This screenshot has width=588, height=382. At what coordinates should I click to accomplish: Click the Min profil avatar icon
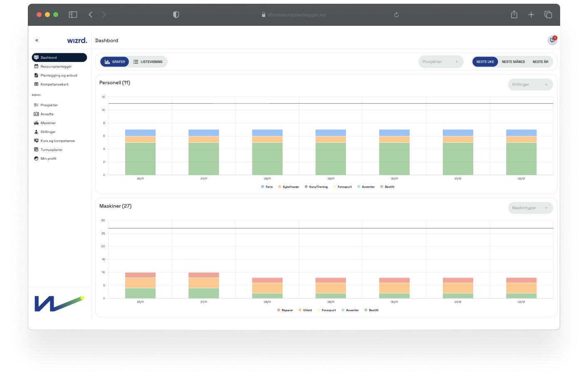coord(36,159)
